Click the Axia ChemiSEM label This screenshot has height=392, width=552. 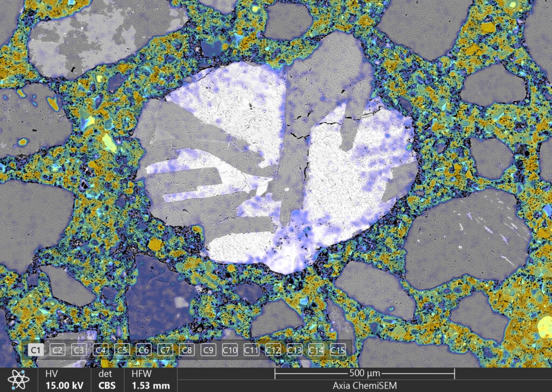click(364, 386)
